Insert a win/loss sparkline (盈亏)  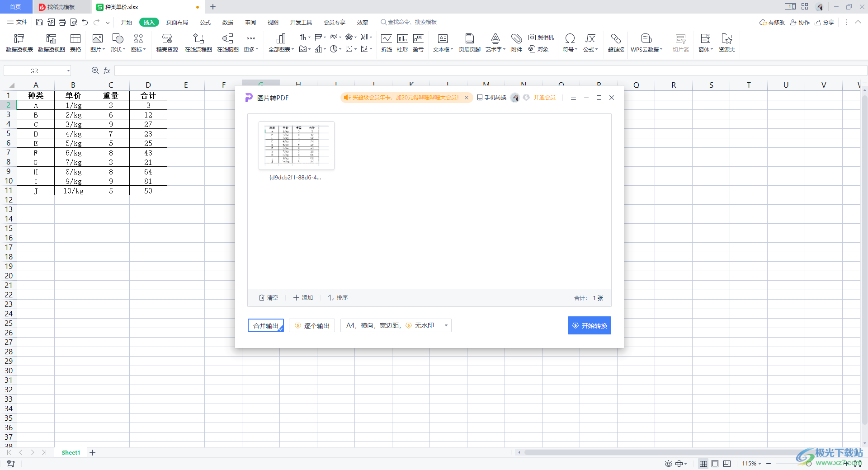click(x=418, y=43)
